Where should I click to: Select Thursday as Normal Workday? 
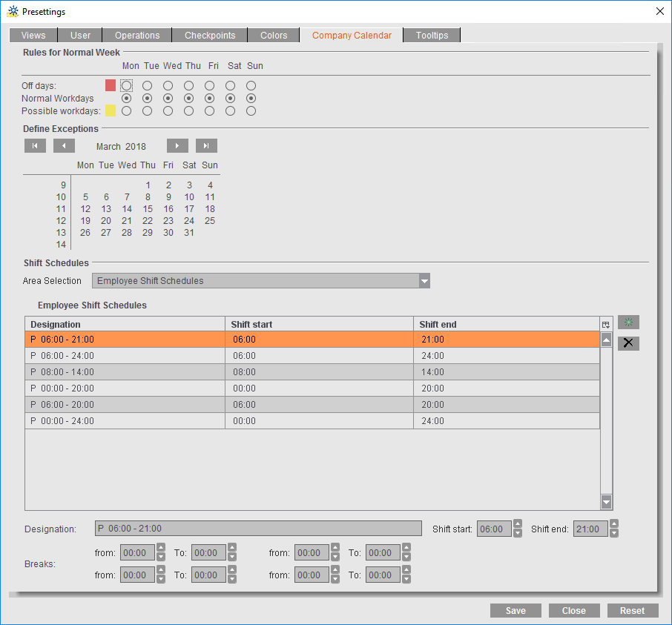click(188, 99)
